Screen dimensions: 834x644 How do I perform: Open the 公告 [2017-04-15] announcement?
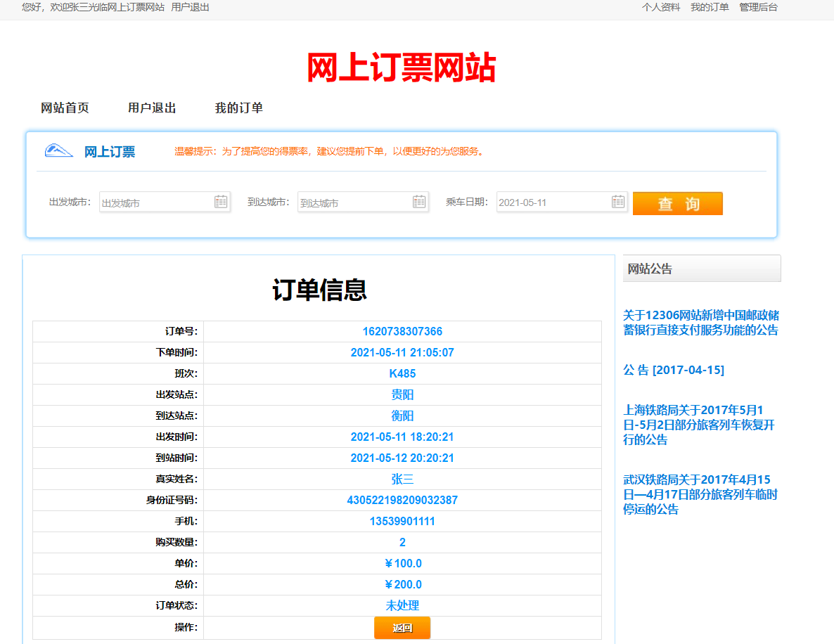(674, 370)
